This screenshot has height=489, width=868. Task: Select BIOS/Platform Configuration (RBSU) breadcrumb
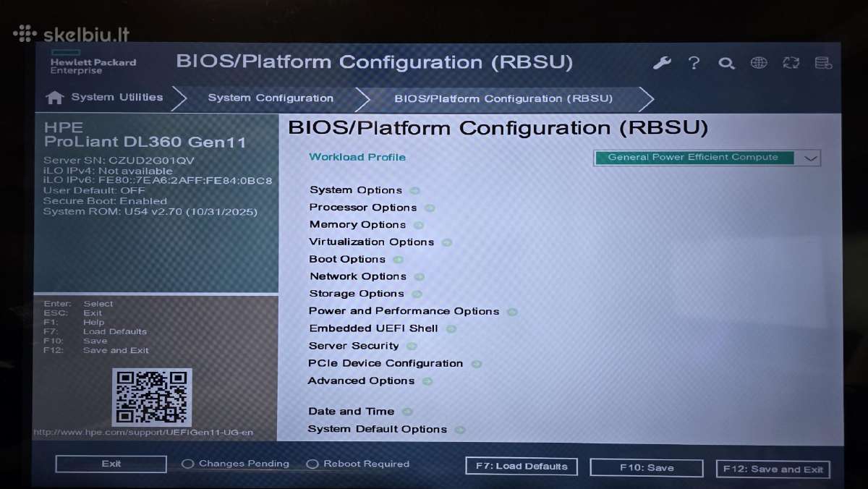503,99
